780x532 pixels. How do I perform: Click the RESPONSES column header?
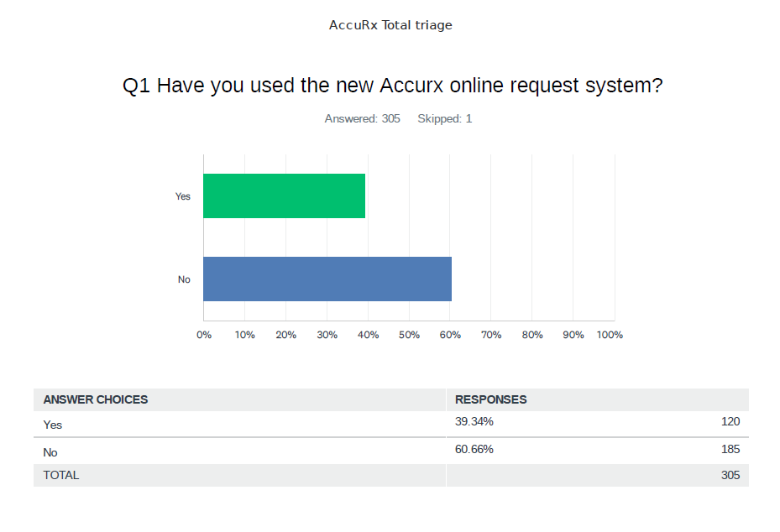click(491, 399)
